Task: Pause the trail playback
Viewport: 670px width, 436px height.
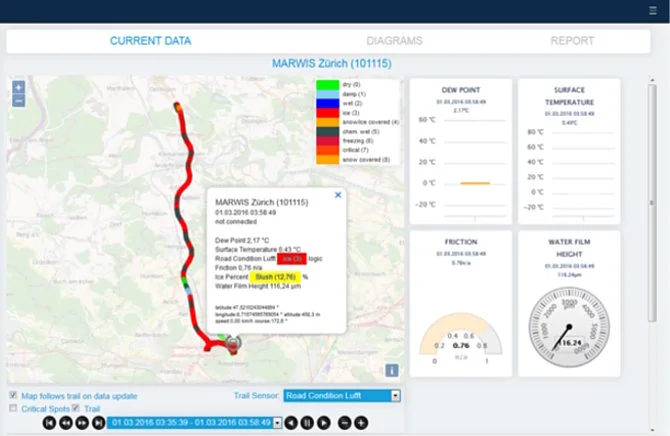Action: [x=307, y=423]
